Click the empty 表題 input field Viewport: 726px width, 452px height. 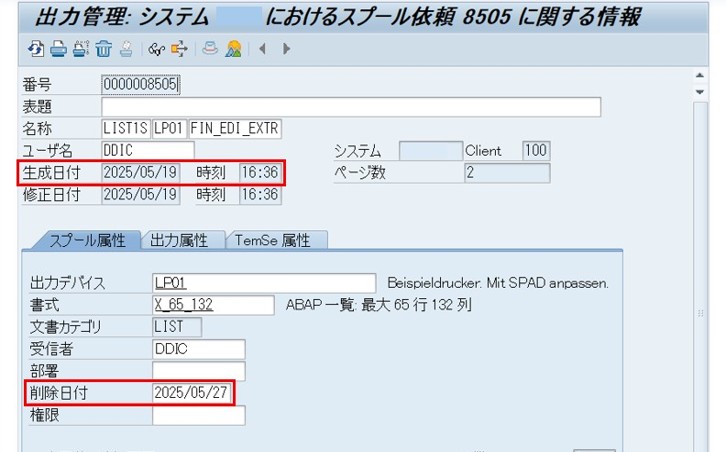pyautogui.click(x=351, y=107)
